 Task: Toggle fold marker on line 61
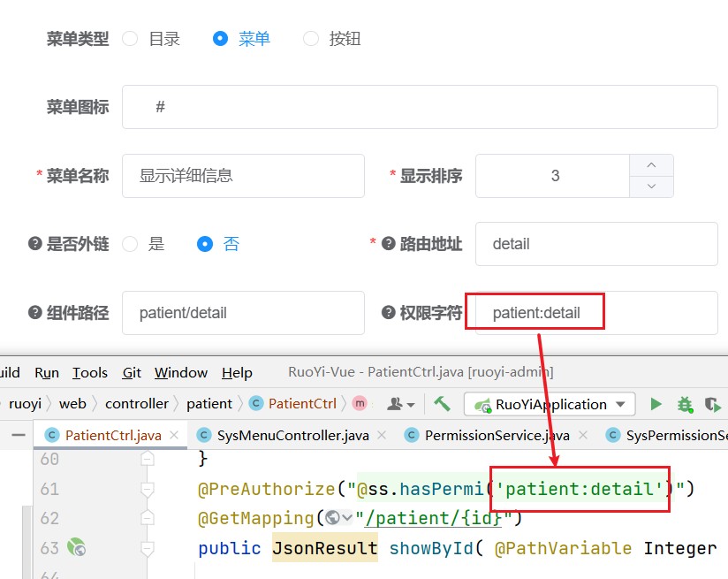[148, 489]
